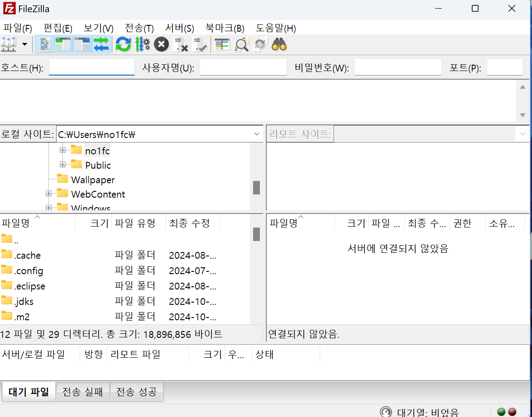The height and width of the screenshot is (417, 532).
Task: Click green activity LED in status bar
Action: click(501, 412)
